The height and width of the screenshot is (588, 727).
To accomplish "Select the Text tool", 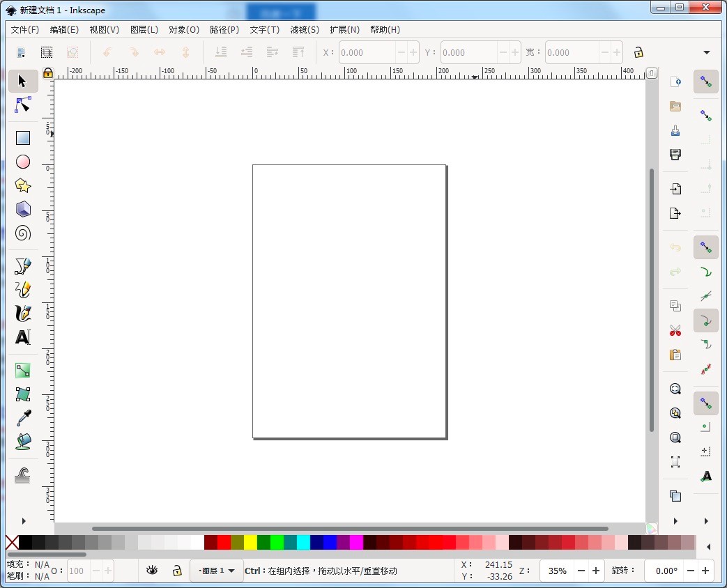I will coord(22,337).
